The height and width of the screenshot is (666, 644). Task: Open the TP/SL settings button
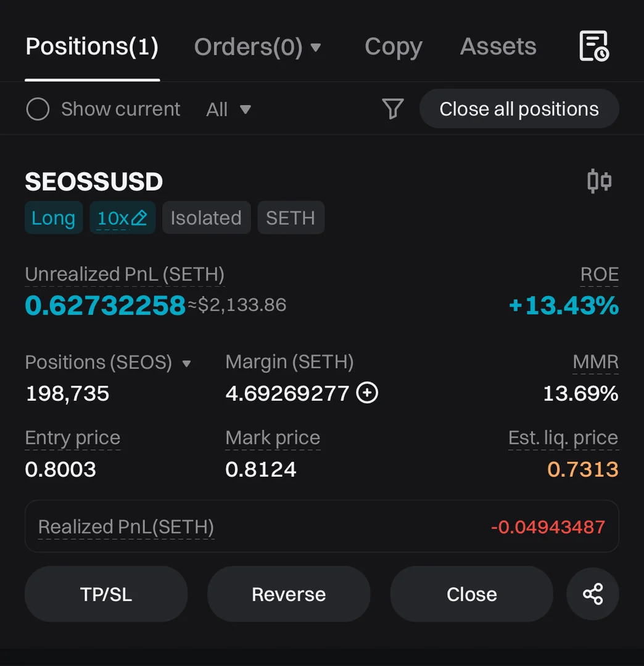tap(106, 594)
